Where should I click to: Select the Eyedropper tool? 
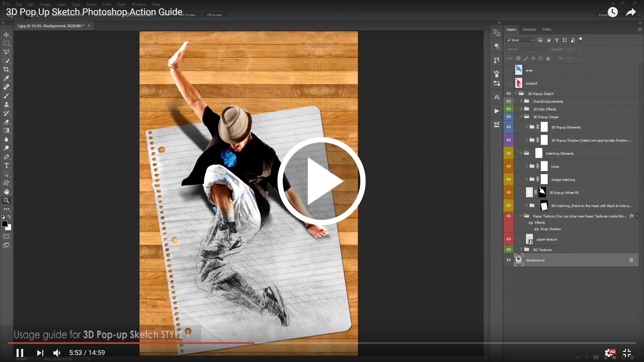click(6, 78)
